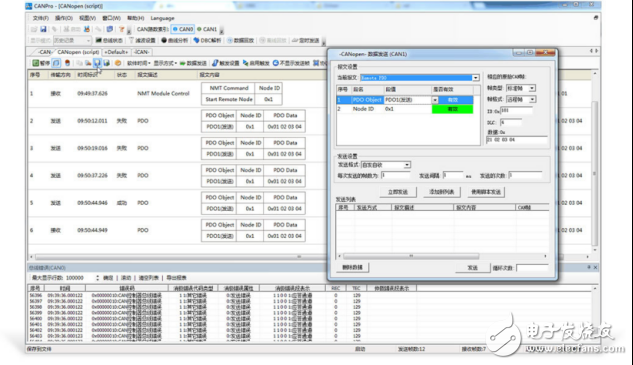Open the DBC解析 tool
The image size is (633, 365).
[x=207, y=40]
